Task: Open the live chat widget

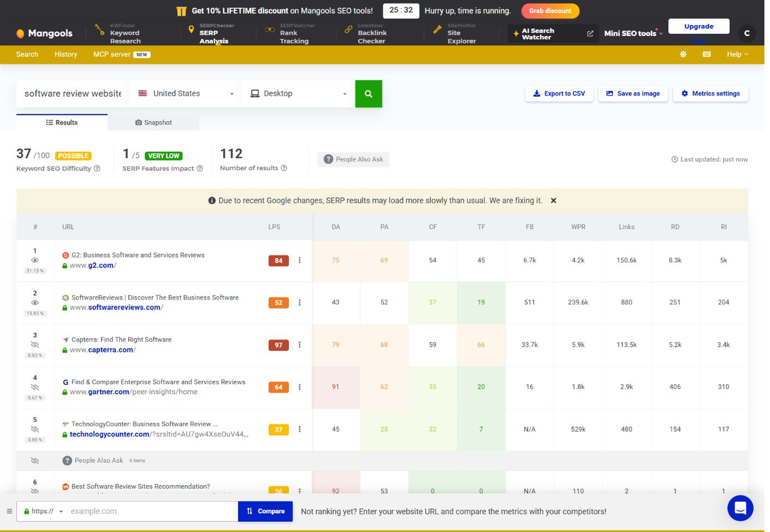Action: click(740, 509)
